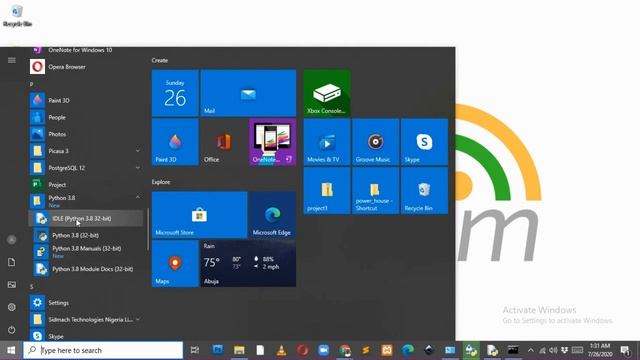Open Python 3.8 Module Docs (32-bit)

(86, 269)
